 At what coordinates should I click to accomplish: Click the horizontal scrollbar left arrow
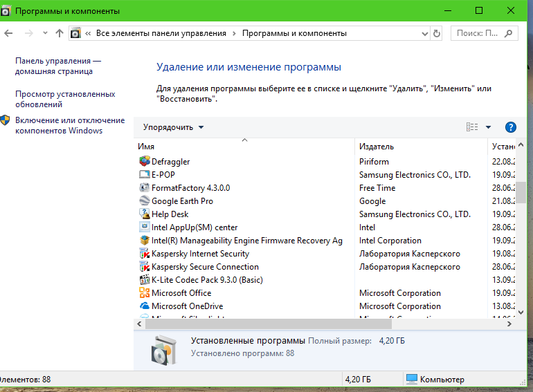click(139, 324)
